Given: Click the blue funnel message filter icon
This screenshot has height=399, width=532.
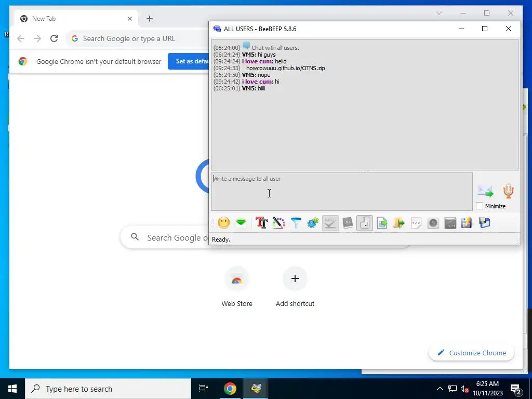Looking at the screenshot, I should (296, 223).
